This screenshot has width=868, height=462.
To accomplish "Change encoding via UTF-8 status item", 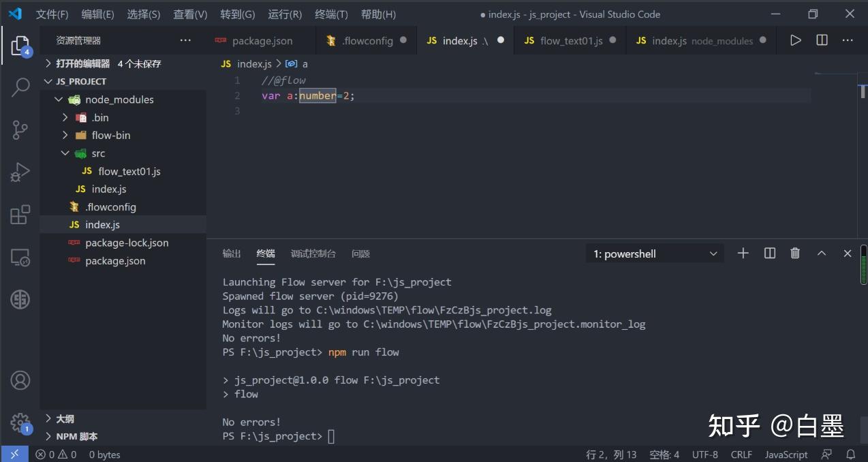I will point(705,455).
